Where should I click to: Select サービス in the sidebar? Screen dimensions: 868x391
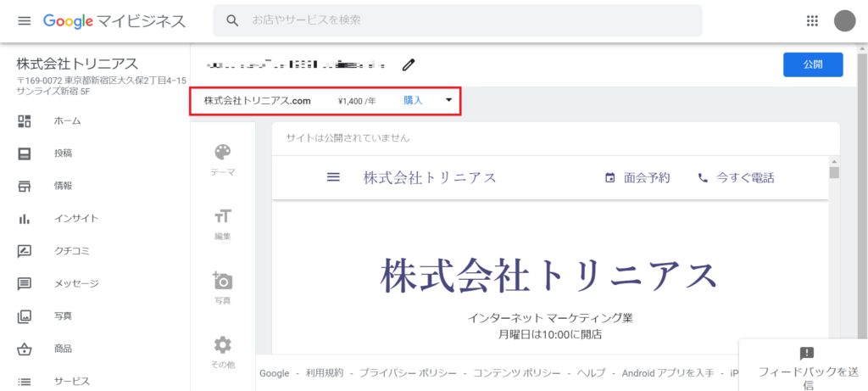tap(72, 382)
